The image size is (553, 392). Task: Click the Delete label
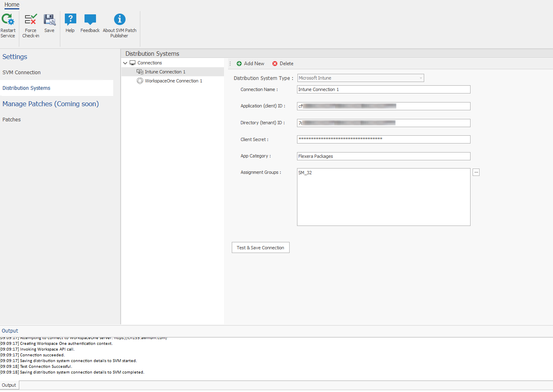[x=286, y=64]
